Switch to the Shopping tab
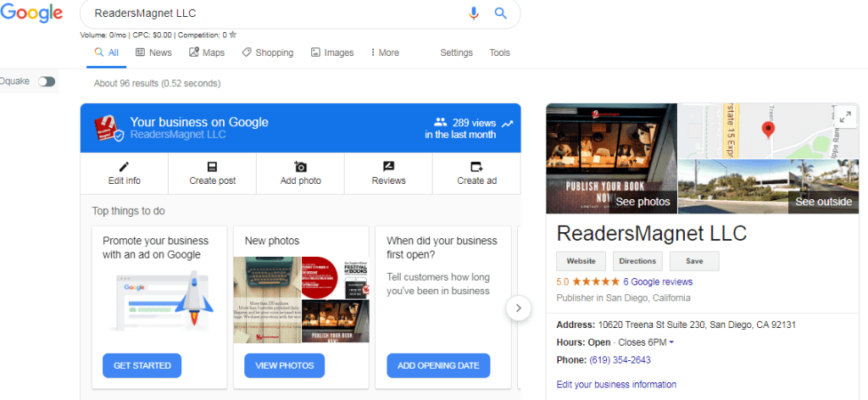The height and width of the screenshot is (400, 868). tap(268, 53)
